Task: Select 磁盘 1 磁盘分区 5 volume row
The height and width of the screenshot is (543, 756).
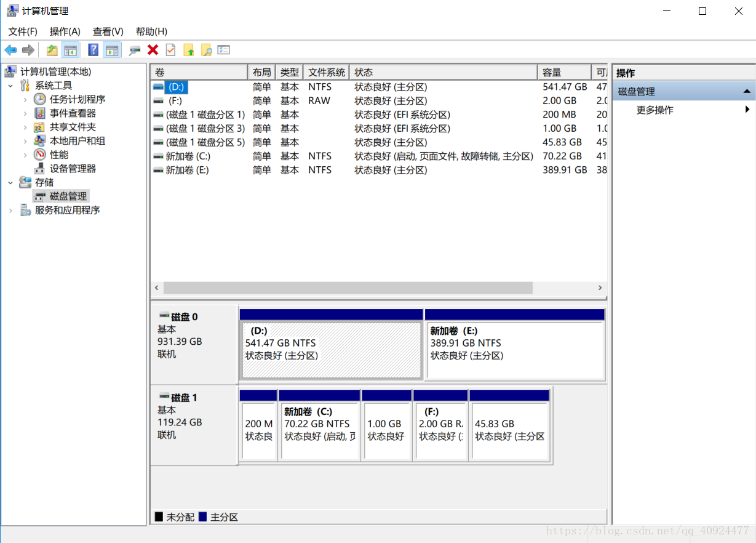Action: tap(379, 142)
